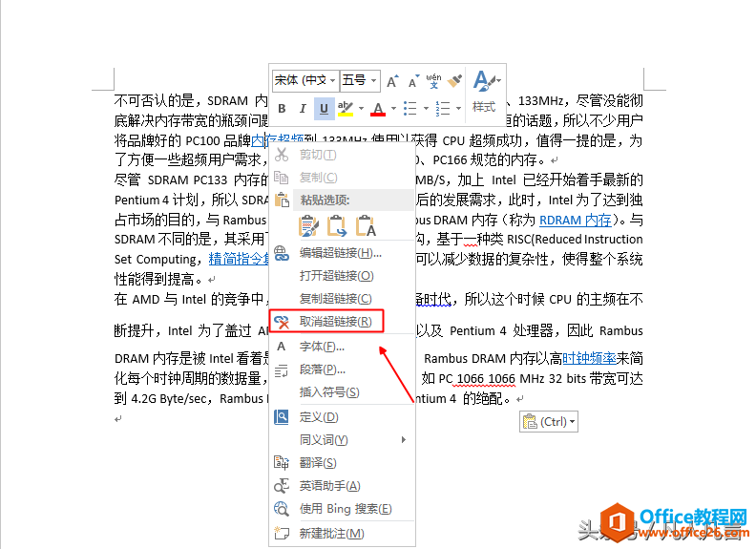This screenshot has height=549, width=756.
Task: Choose 使用 Bing 搜索(E) entry
Action: [x=342, y=509]
